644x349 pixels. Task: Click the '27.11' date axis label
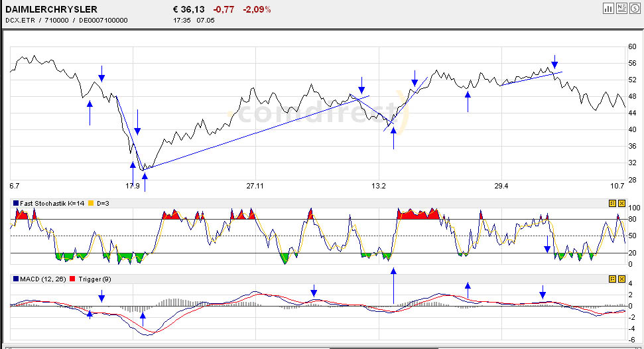tap(255, 186)
